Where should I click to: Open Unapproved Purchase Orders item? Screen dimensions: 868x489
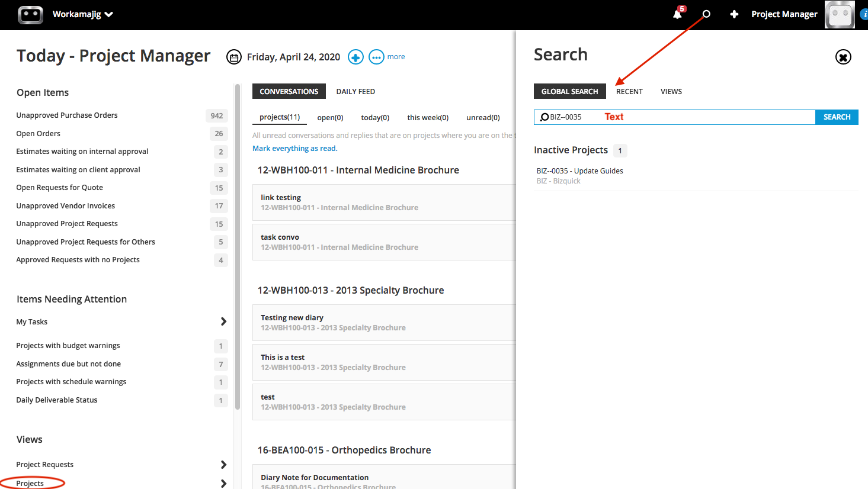(67, 115)
